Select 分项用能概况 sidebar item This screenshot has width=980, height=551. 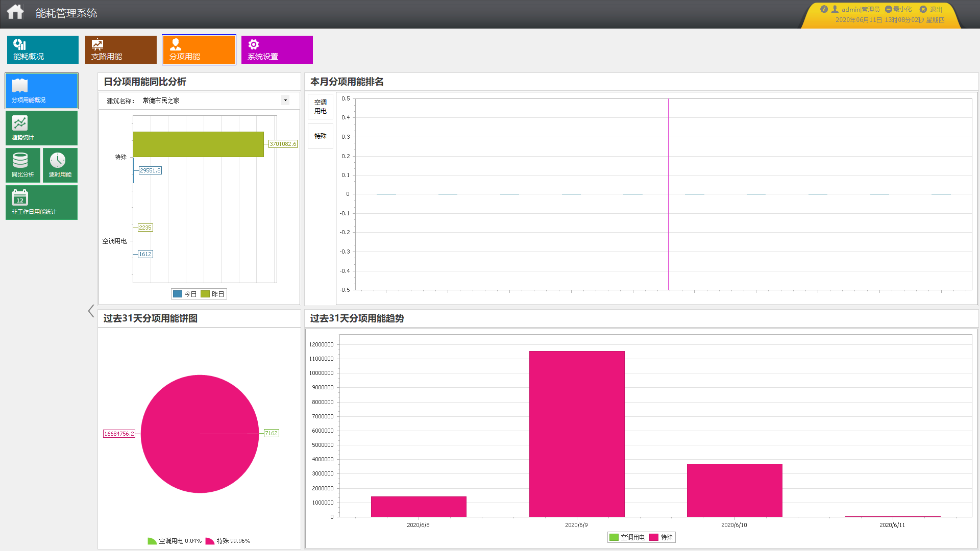pos(41,91)
